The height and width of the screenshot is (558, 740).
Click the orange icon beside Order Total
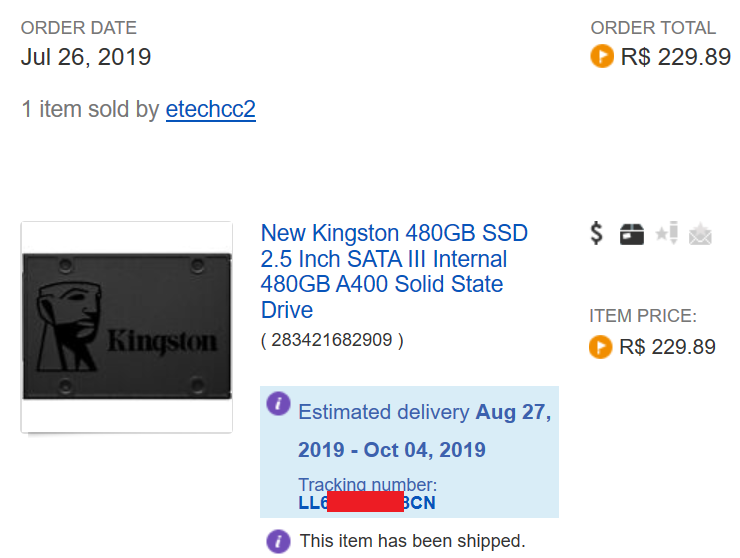pos(602,56)
